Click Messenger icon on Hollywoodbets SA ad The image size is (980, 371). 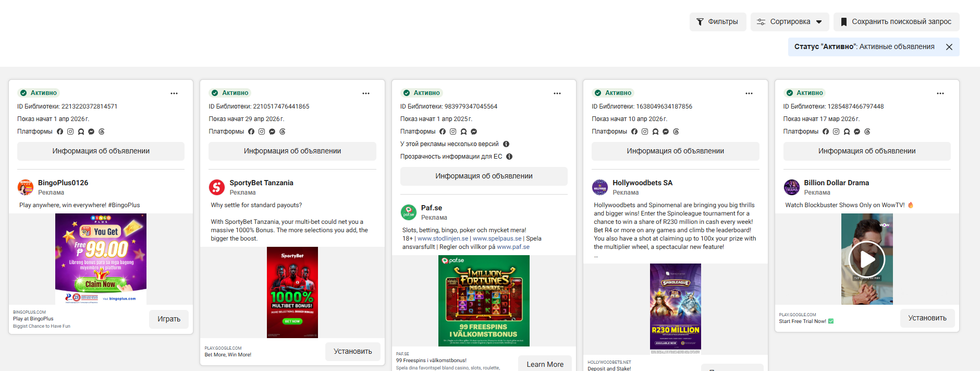coord(666,131)
